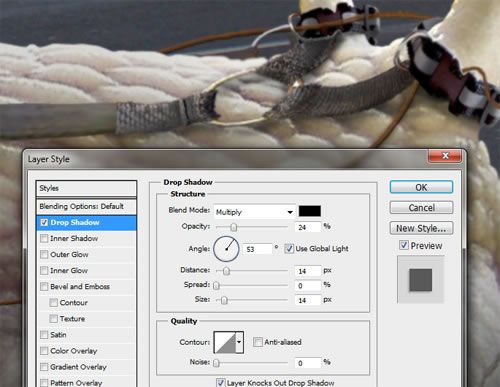Click the Noise slider handle
Screen dimensions: 500x387
coord(216,363)
